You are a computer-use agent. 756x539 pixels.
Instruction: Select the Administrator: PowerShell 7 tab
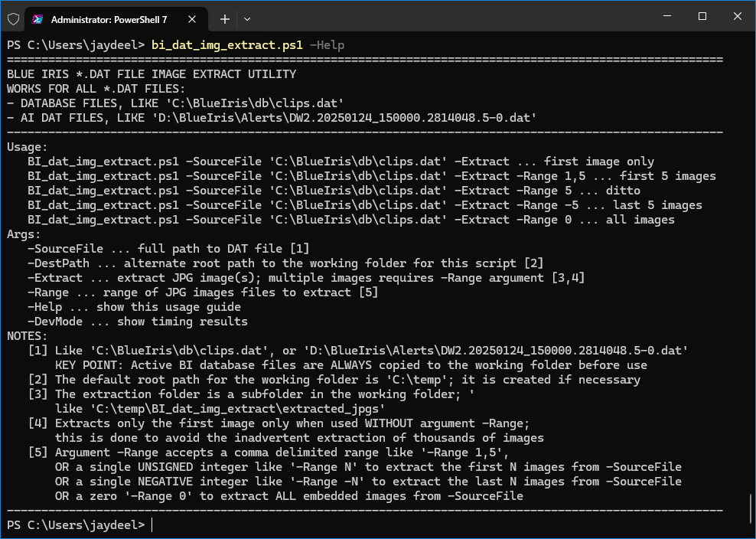[x=116, y=19]
